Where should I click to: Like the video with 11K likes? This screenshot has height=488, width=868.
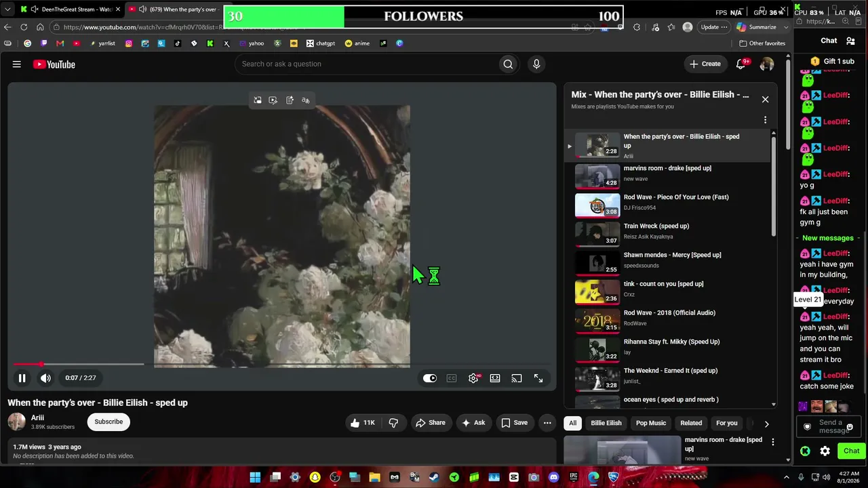[x=362, y=423]
